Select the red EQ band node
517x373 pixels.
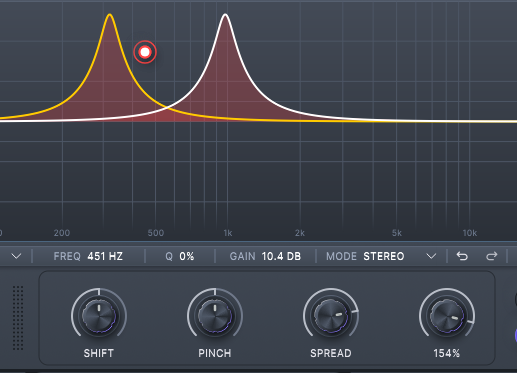coord(145,52)
